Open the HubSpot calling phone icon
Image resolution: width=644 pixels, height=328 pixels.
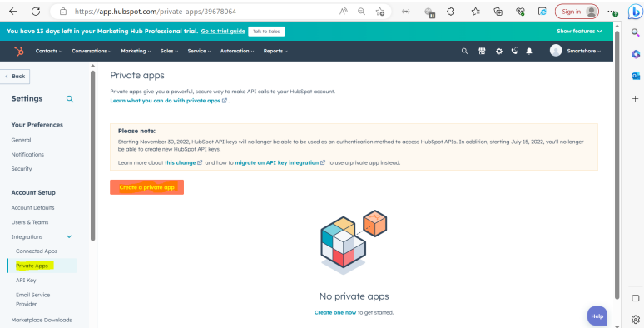coord(514,51)
